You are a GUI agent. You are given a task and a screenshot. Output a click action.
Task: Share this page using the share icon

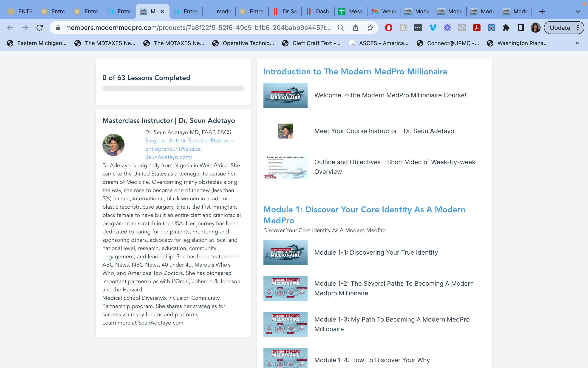[x=356, y=28]
